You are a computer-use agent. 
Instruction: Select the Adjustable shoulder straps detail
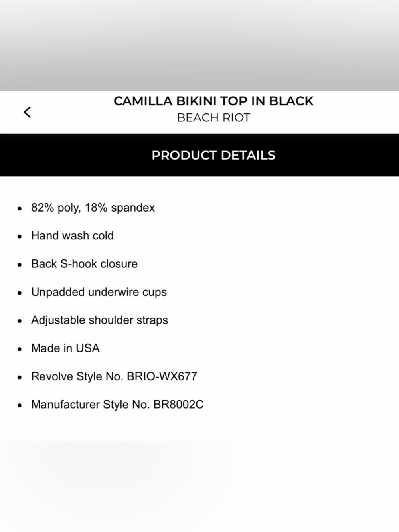[99, 320]
